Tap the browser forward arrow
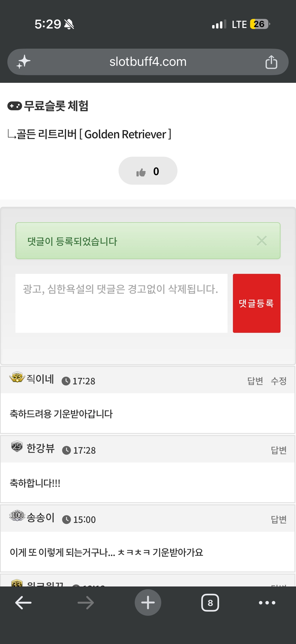 [x=86, y=603]
